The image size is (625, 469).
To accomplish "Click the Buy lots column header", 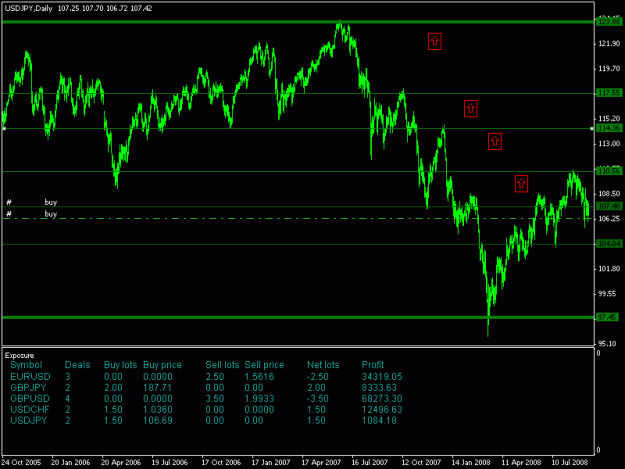I will (120, 365).
